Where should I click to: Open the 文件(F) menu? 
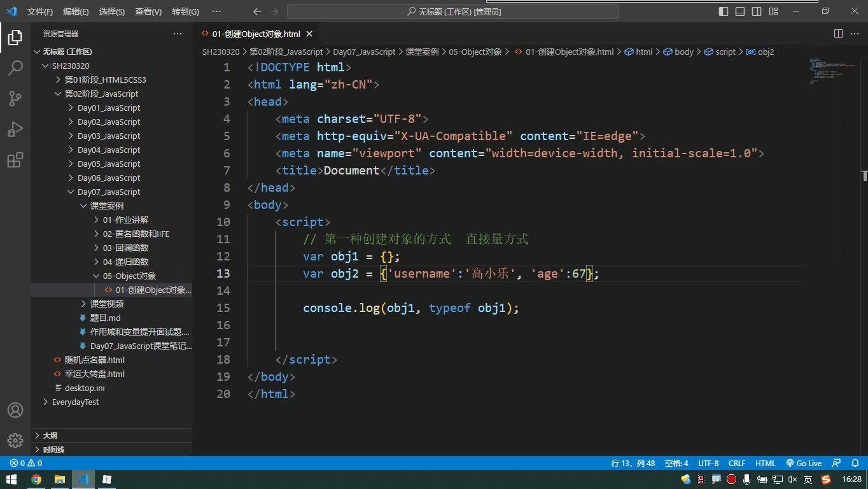click(x=40, y=11)
